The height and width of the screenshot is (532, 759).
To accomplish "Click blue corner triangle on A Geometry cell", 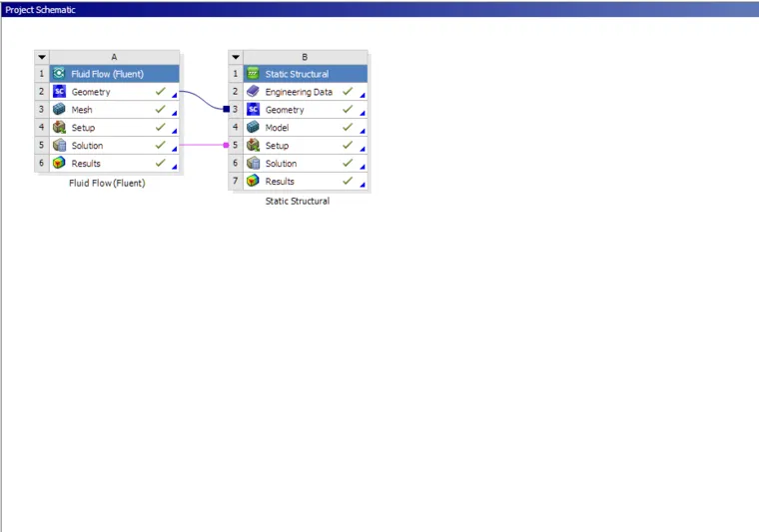I will click(x=175, y=95).
